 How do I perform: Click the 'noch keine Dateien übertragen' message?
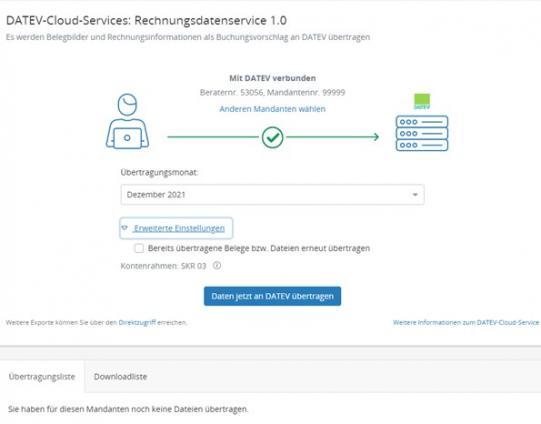tap(128, 409)
